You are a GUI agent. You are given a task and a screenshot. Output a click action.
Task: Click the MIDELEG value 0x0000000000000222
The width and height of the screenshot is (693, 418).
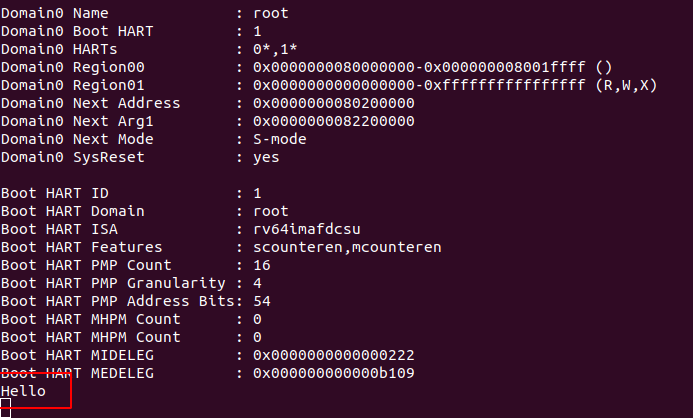pyautogui.click(x=334, y=355)
